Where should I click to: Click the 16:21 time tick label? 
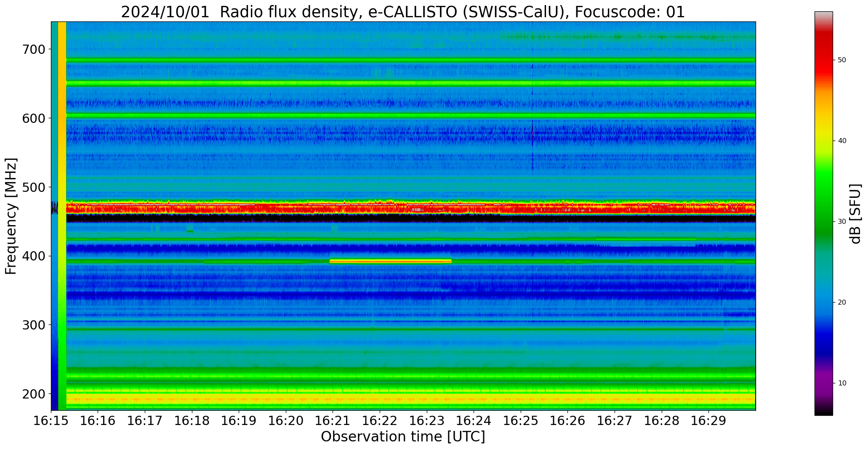point(333,421)
